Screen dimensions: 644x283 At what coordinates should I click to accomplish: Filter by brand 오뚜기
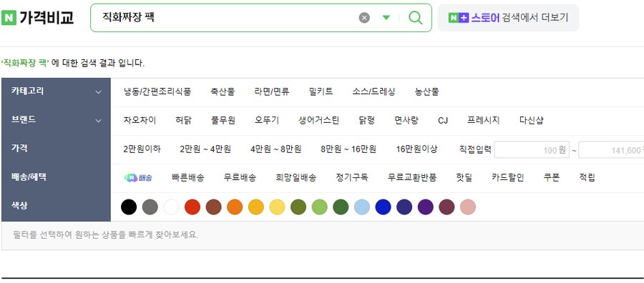267,121
